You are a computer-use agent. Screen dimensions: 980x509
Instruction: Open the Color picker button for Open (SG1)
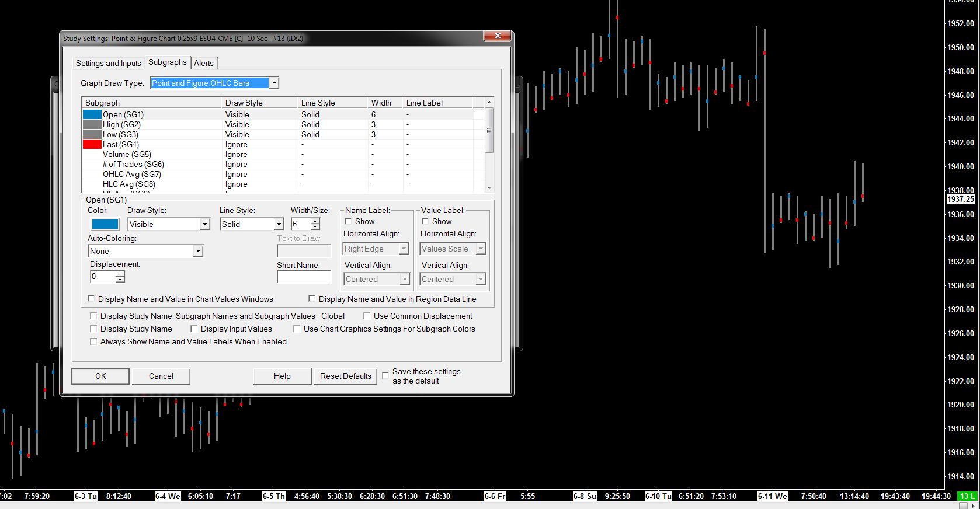[105, 224]
